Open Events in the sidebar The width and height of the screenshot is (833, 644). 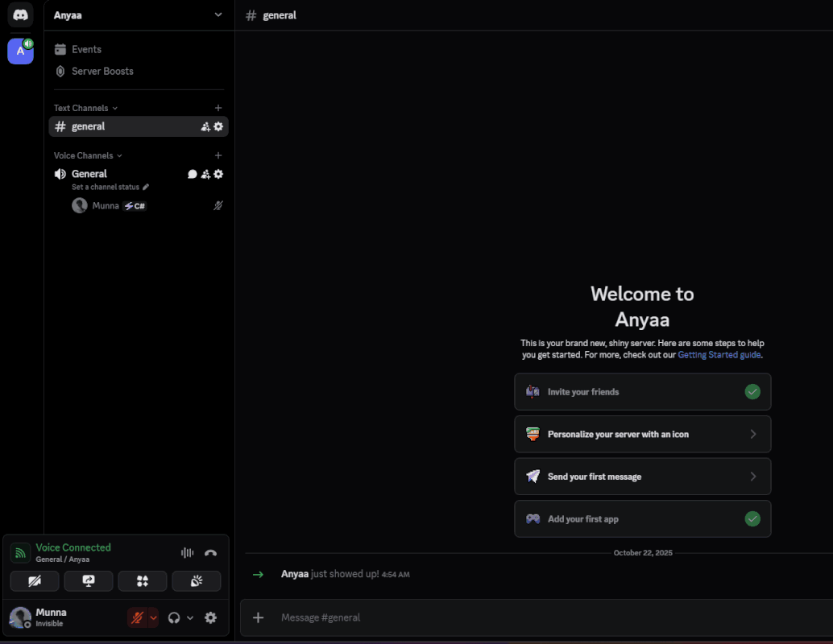86,49
